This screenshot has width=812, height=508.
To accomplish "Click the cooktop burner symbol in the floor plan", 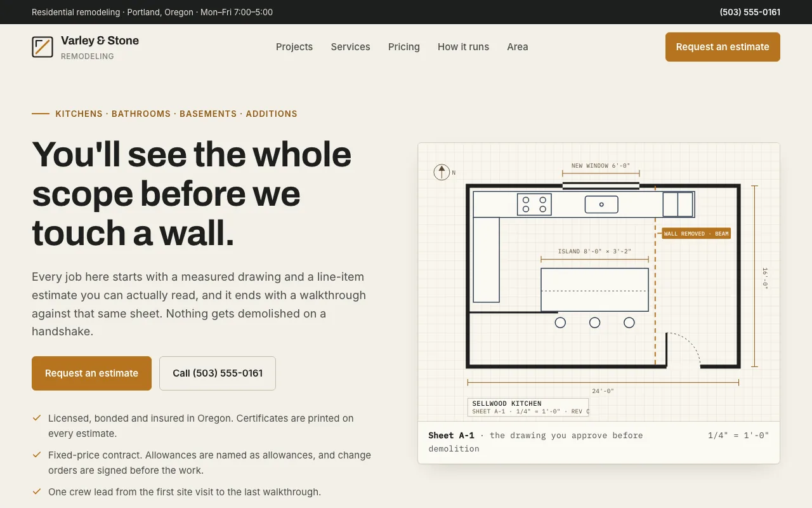I will coord(534,204).
